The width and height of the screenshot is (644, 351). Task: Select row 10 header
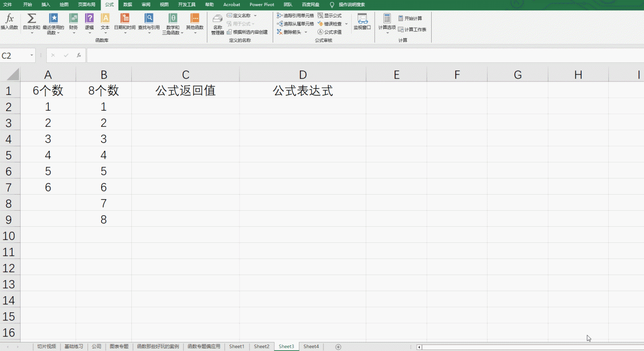coord(10,235)
